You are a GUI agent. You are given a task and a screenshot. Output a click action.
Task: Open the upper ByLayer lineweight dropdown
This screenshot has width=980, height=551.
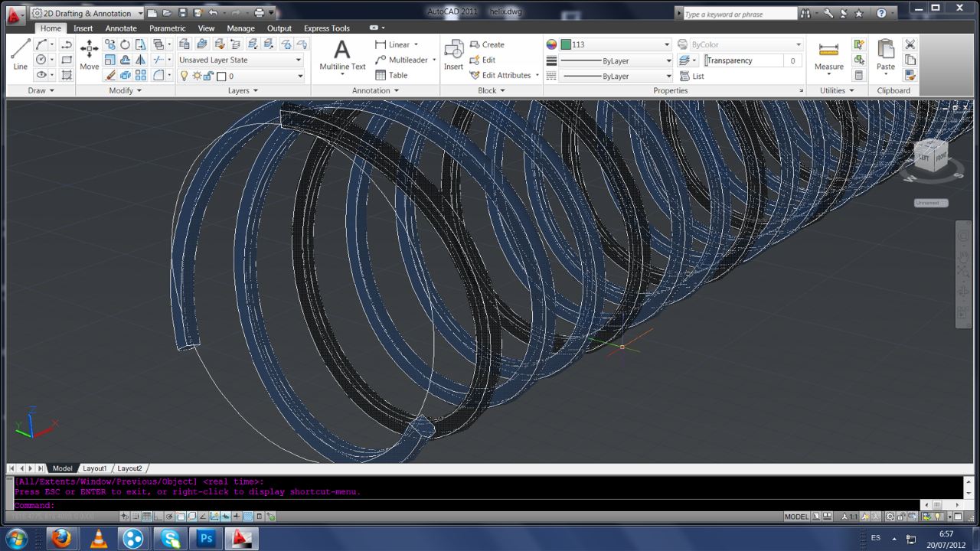coord(615,60)
